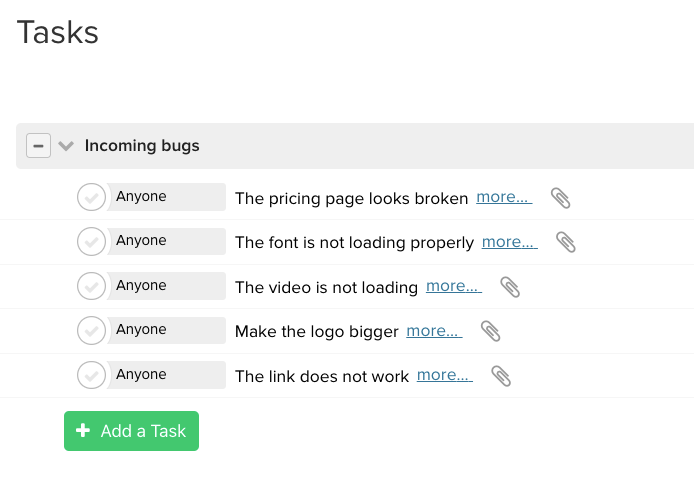Mark 'The video is not loading' complete

point(91,286)
